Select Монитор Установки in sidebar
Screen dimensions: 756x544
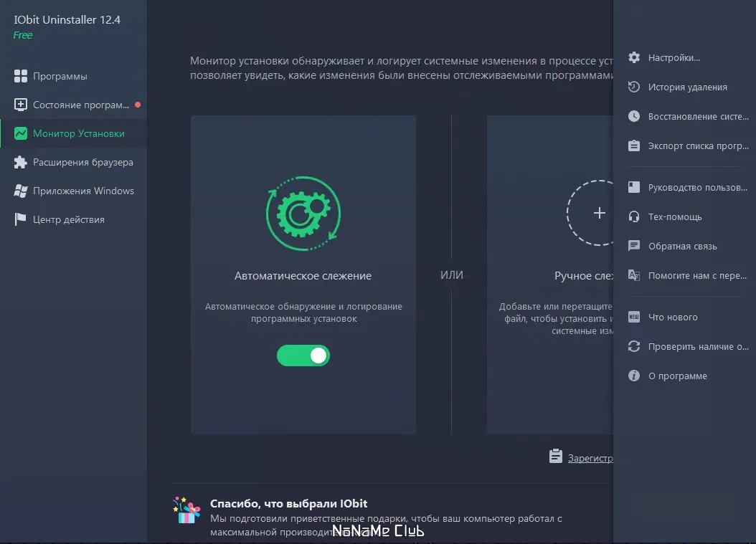tap(73, 133)
